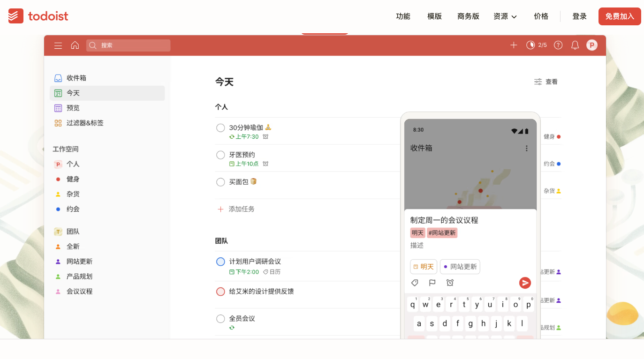Open the 查看 view options
This screenshot has width=644, height=359.
click(546, 82)
